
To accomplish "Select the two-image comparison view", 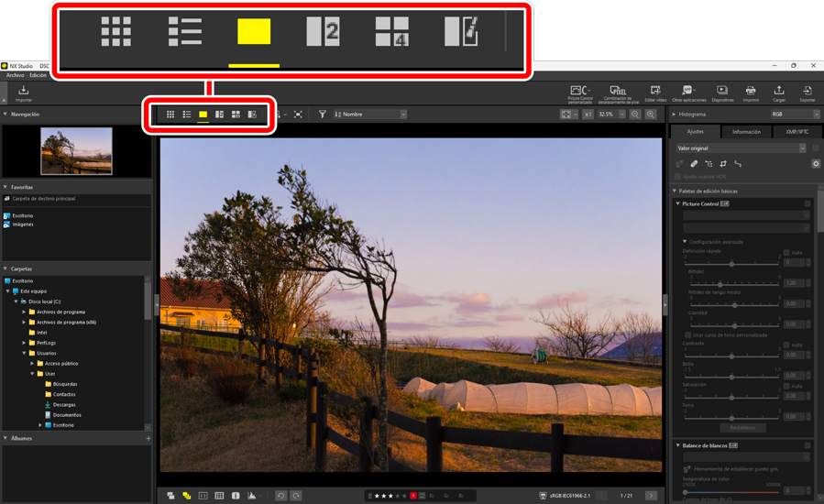I will point(219,115).
